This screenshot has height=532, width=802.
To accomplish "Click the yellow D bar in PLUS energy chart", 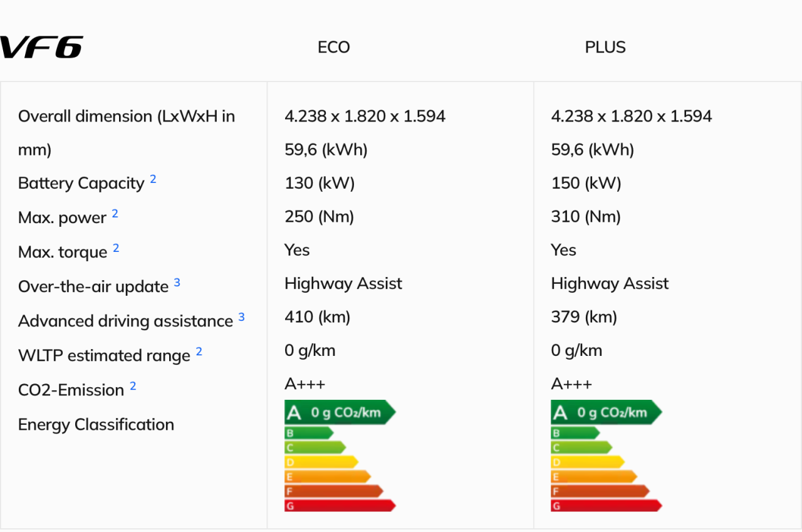I will coord(588,462).
